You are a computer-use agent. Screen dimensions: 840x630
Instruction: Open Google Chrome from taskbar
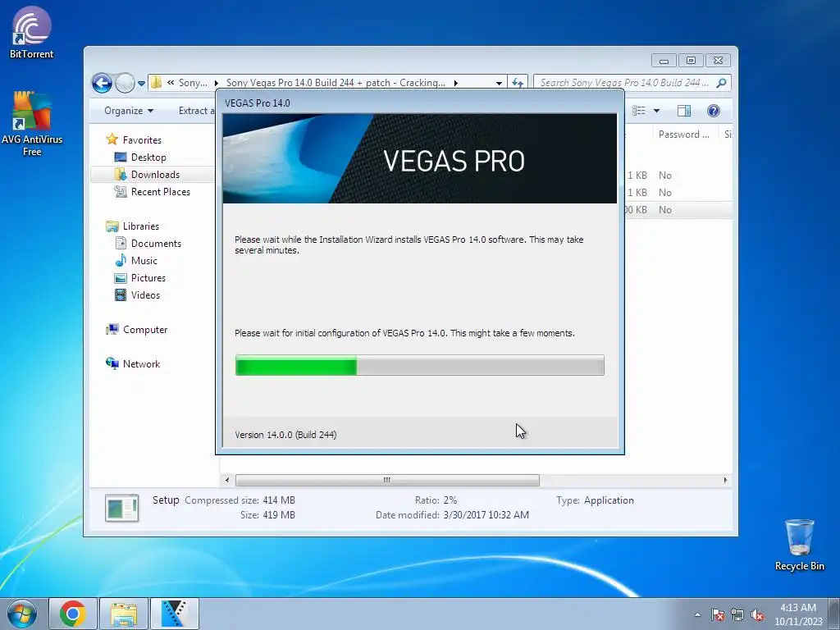click(73, 614)
